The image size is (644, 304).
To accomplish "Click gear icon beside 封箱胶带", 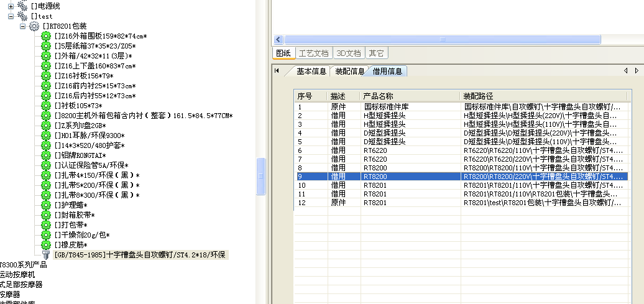I will [46, 215].
